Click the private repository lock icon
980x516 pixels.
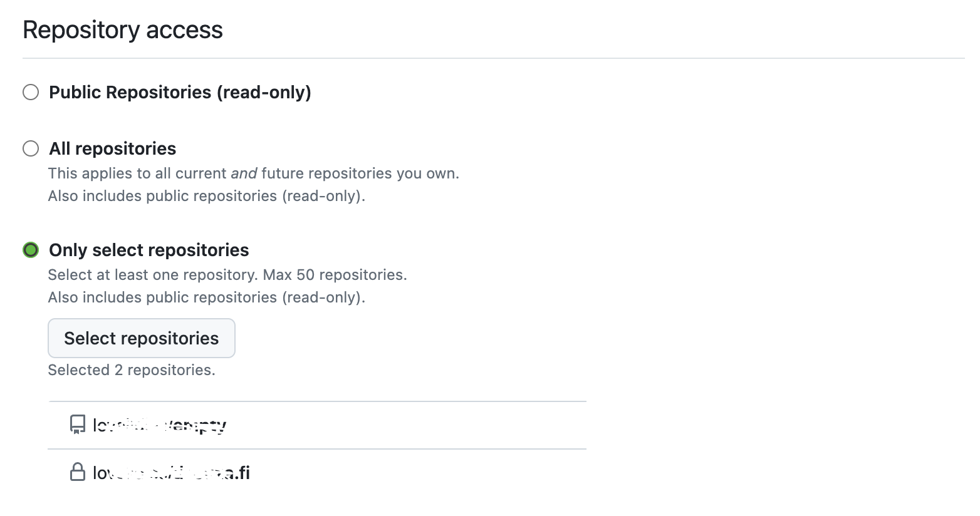[77, 472]
